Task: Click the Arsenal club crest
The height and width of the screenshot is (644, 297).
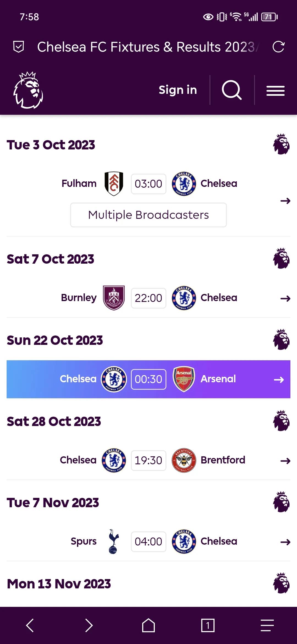Action: click(x=184, y=379)
